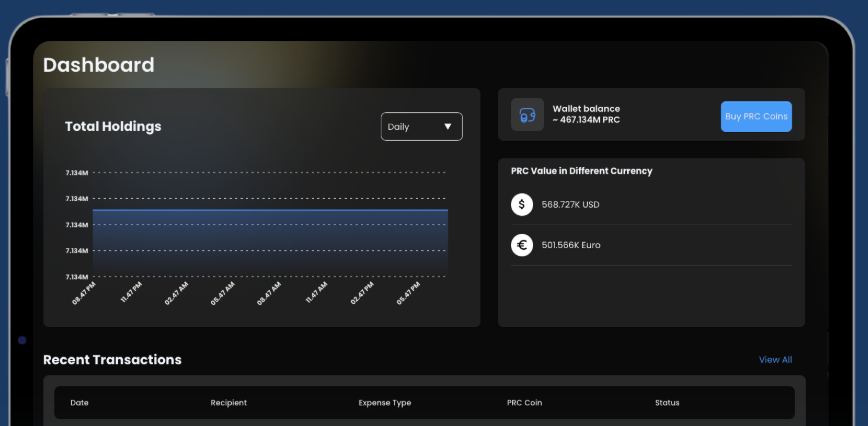Click the 05.47 AM axis label
Viewport: 868px width, 426px height.
[223, 293]
